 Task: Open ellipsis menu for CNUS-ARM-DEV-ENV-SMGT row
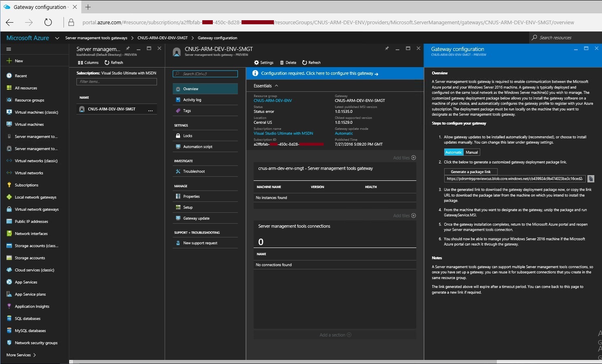pos(150,110)
